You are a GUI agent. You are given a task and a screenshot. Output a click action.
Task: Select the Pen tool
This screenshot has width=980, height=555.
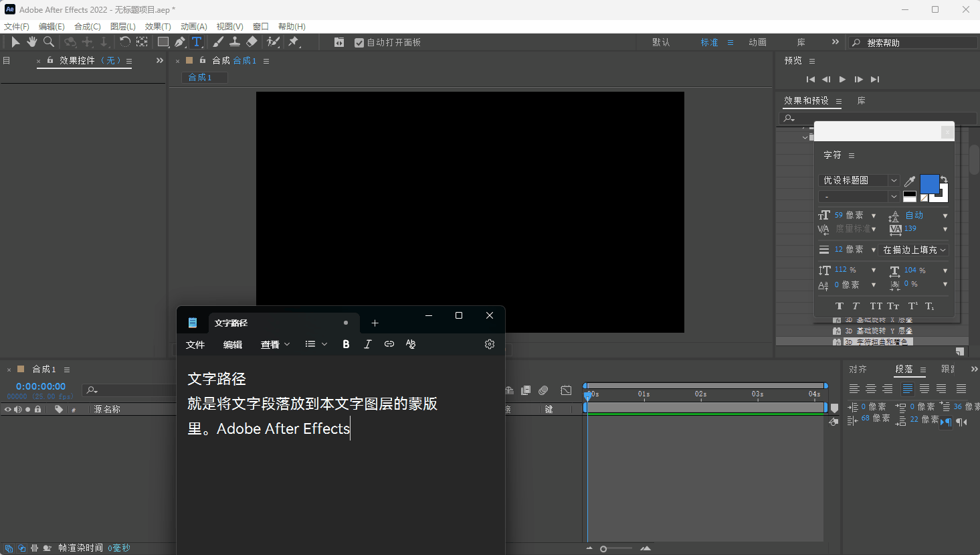(180, 42)
